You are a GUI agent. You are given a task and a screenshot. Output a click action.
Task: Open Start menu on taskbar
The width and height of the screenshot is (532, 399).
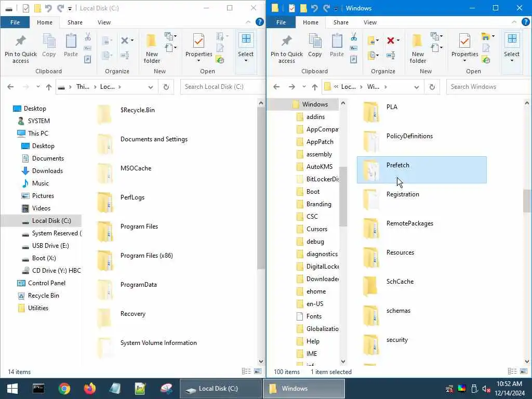pyautogui.click(x=12, y=389)
